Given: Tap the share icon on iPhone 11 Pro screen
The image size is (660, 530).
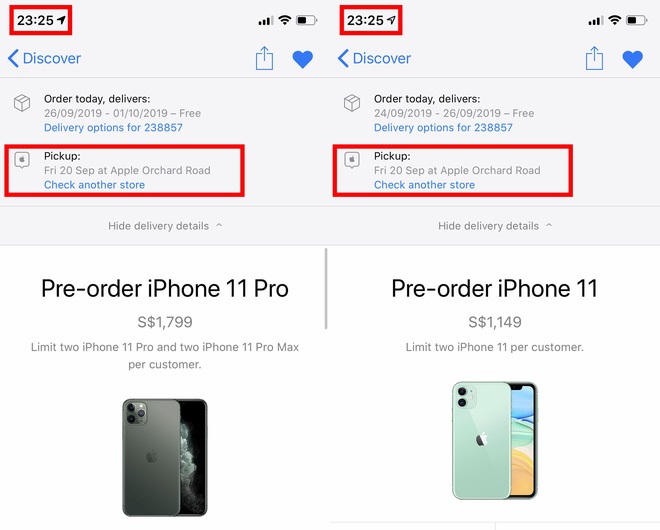Looking at the screenshot, I should pos(264,58).
